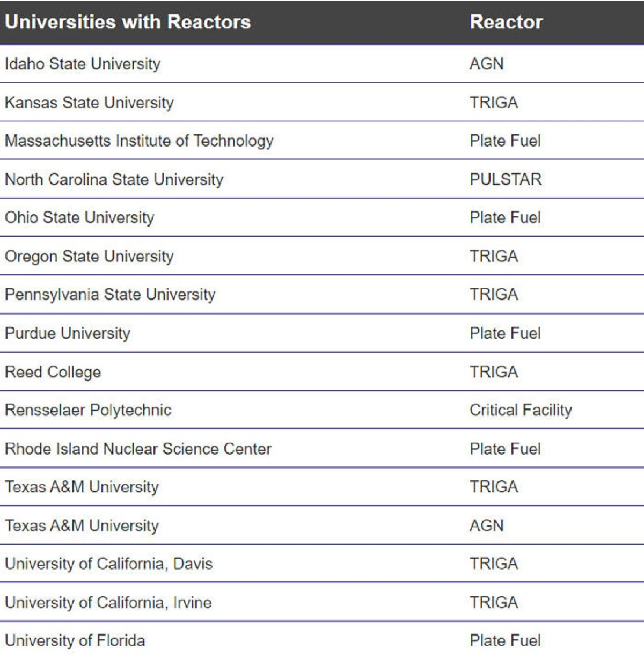This screenshot has height=657, width=644.
Task: Select the Idaho State University cell
Action: pyautogui.click(x=83, y=64)
